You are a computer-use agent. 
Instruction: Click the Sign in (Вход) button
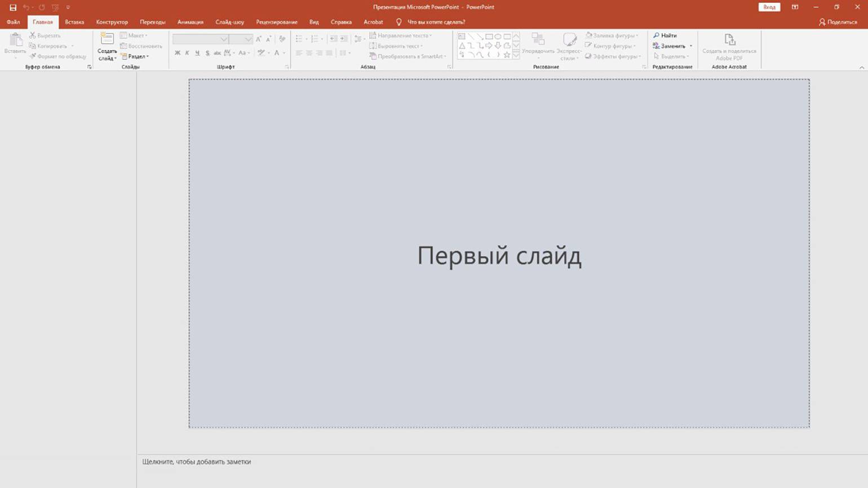point(769,7)
